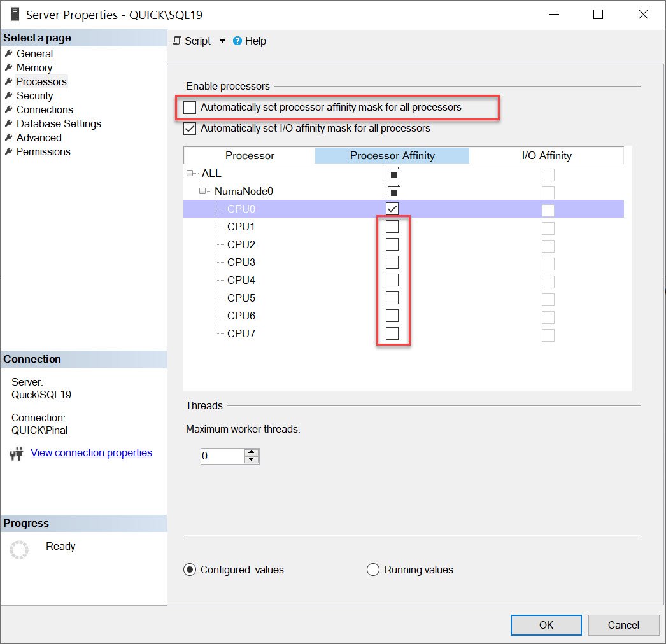Click the wrench icon beside Advanced
This screenshot has height=644, width=666.
point(9,137)
